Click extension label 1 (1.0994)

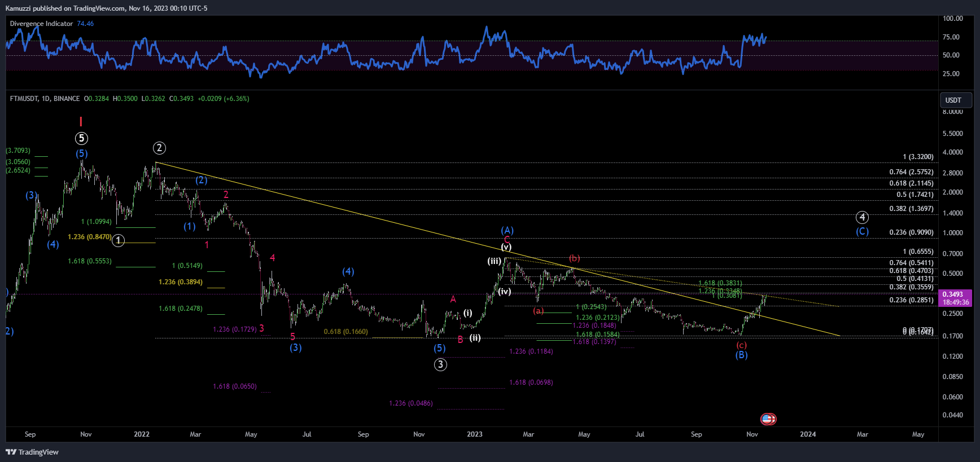click(96, 222)
